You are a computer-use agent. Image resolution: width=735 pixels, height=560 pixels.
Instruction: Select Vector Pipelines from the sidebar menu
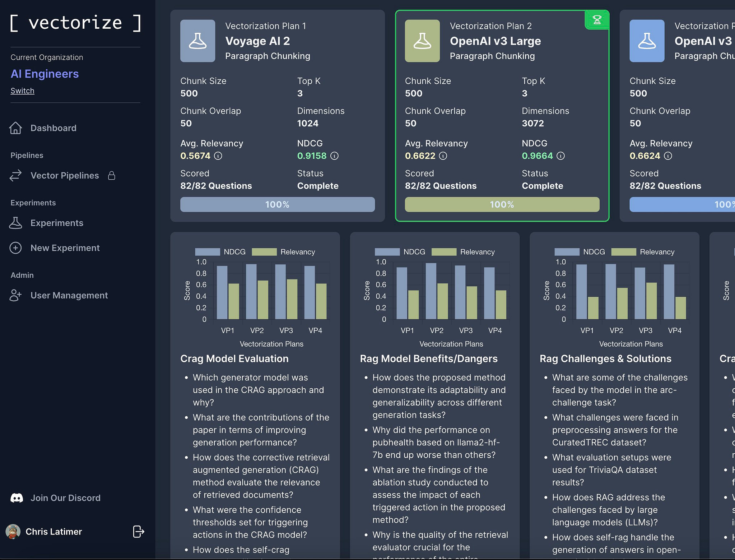(65, 176)
